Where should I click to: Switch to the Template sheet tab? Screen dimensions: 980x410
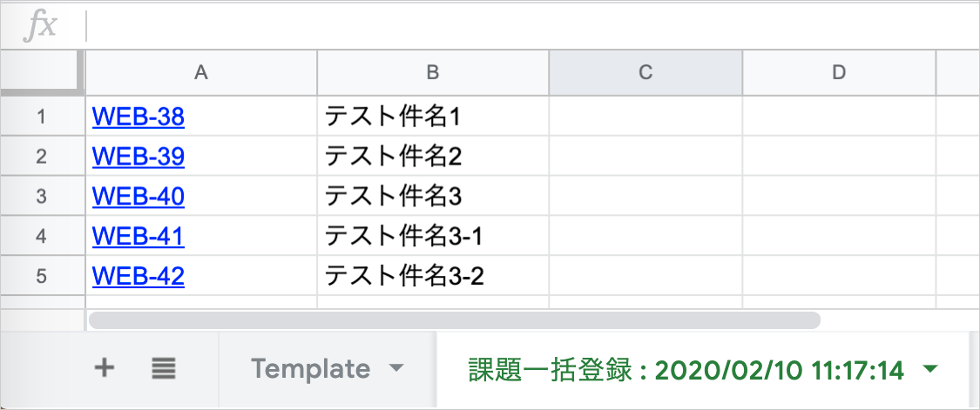(310, 369)
